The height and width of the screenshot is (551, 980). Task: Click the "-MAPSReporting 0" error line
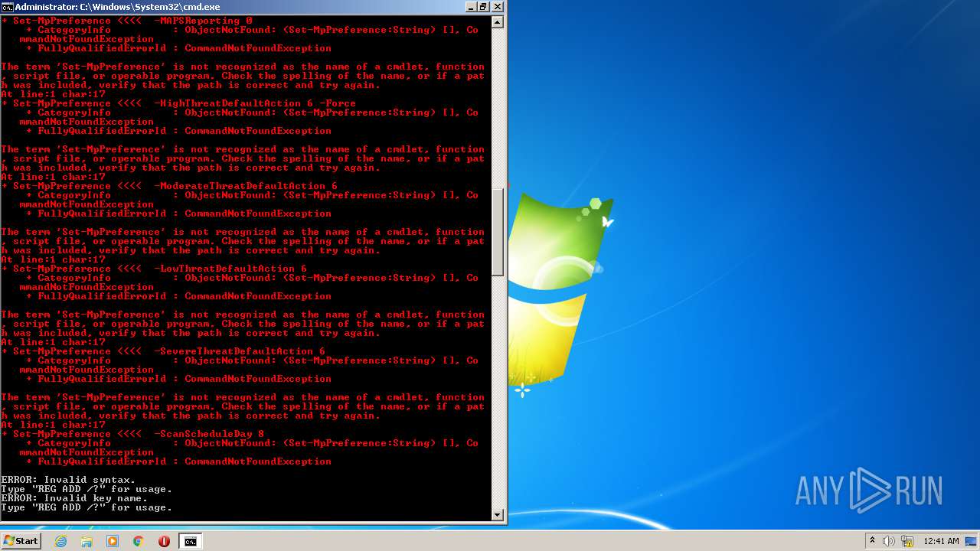[126, 21]
